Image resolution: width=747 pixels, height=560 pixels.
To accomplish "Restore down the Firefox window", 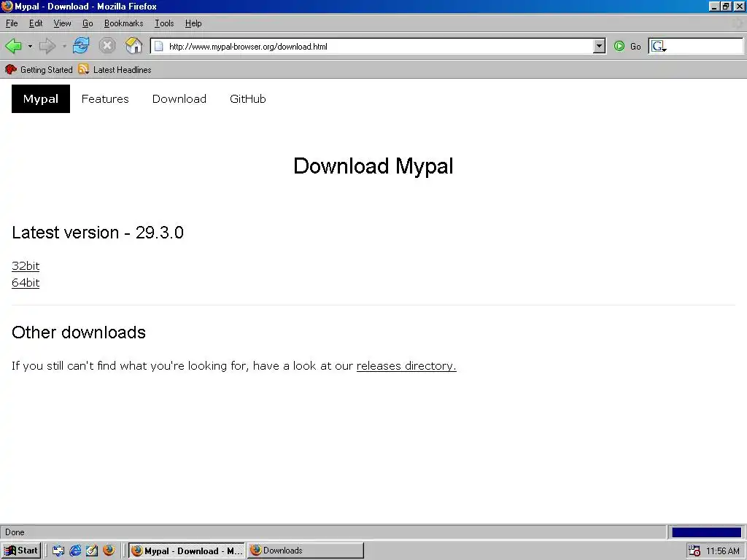I will click(x=726, y=6).
